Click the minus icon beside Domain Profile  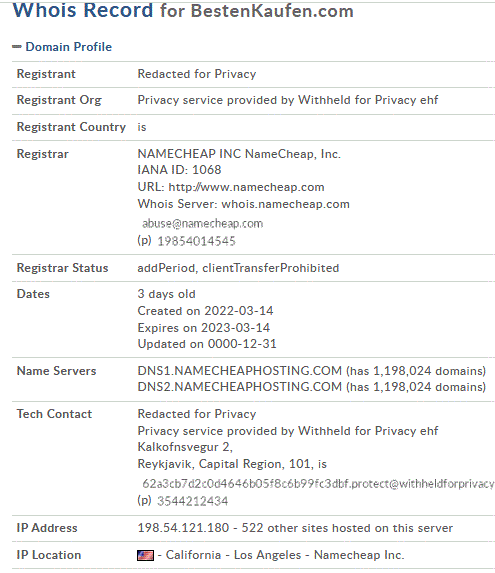coord(17,47)
